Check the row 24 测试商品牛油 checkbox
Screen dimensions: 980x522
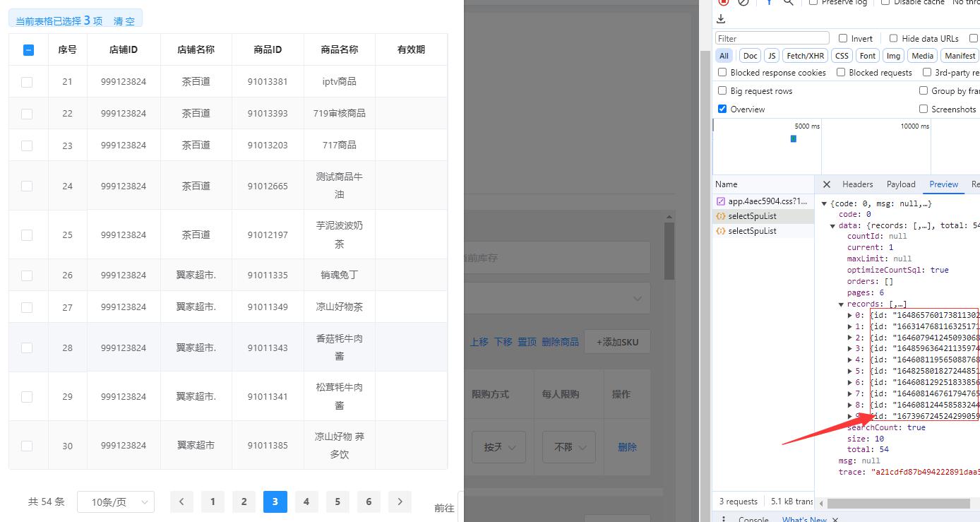pos(27,186)
